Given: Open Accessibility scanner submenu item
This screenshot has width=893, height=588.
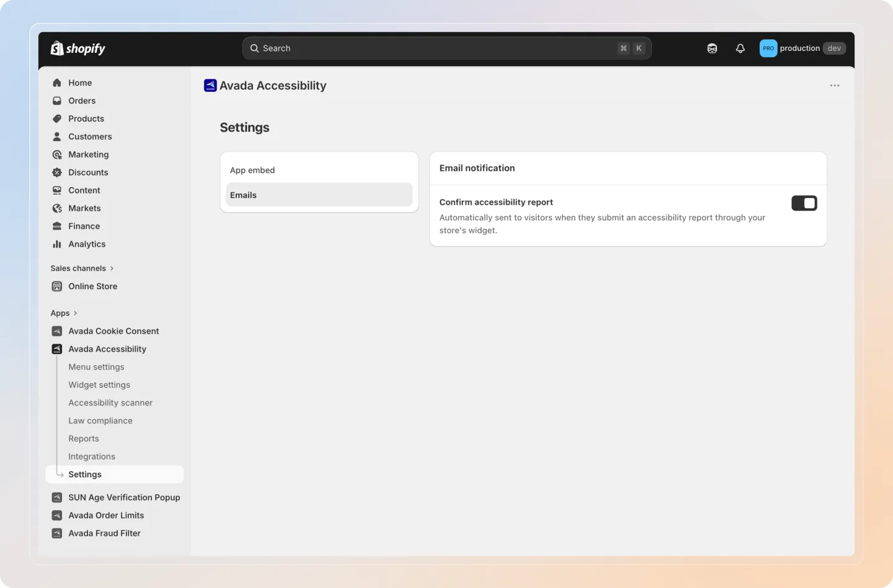Looking at the screenshot, I should coord(110,403).
